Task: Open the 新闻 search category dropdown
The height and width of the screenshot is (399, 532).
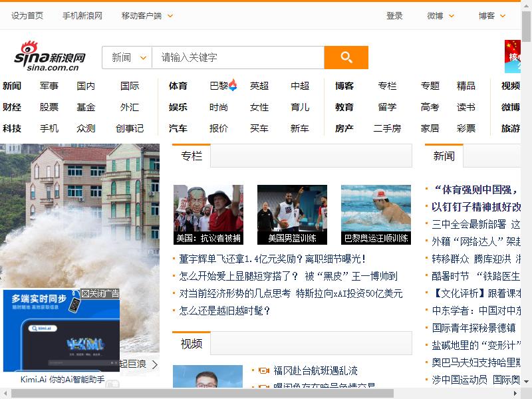Action: (x=127, y=57)
